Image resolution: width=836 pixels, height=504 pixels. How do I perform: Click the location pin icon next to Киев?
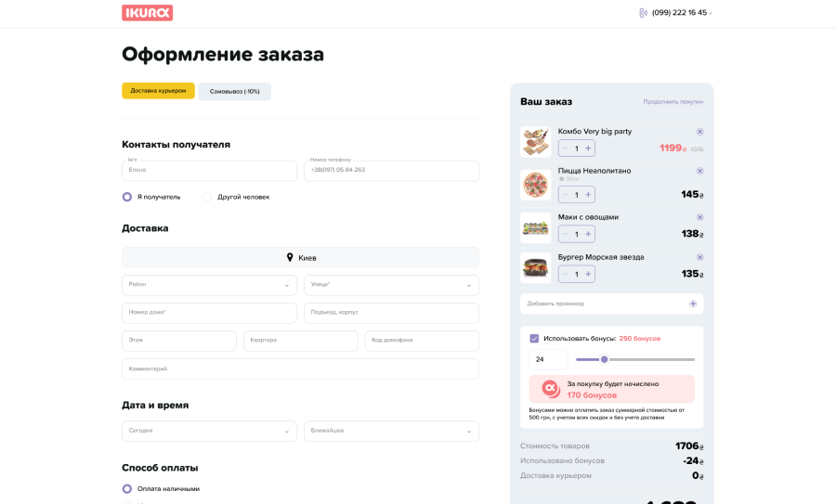pos(290,257)
